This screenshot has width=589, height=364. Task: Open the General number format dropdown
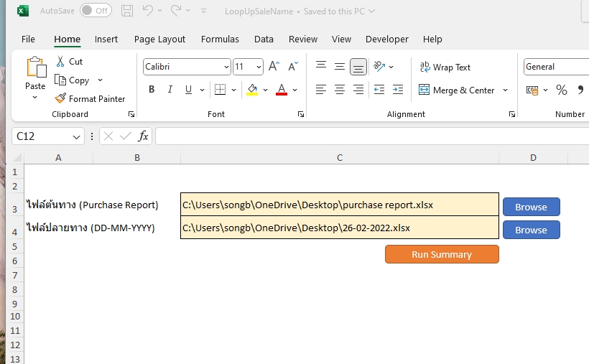557,67
